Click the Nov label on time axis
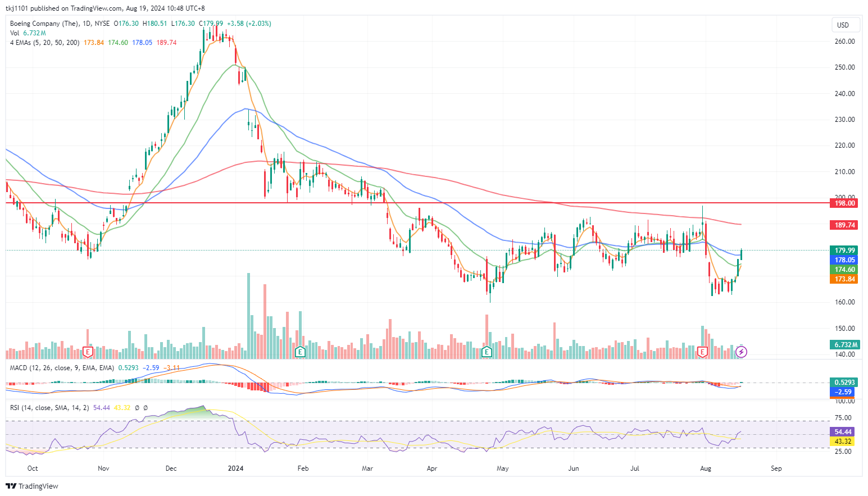This screenshot has height=496, width=868. point(103,468)
